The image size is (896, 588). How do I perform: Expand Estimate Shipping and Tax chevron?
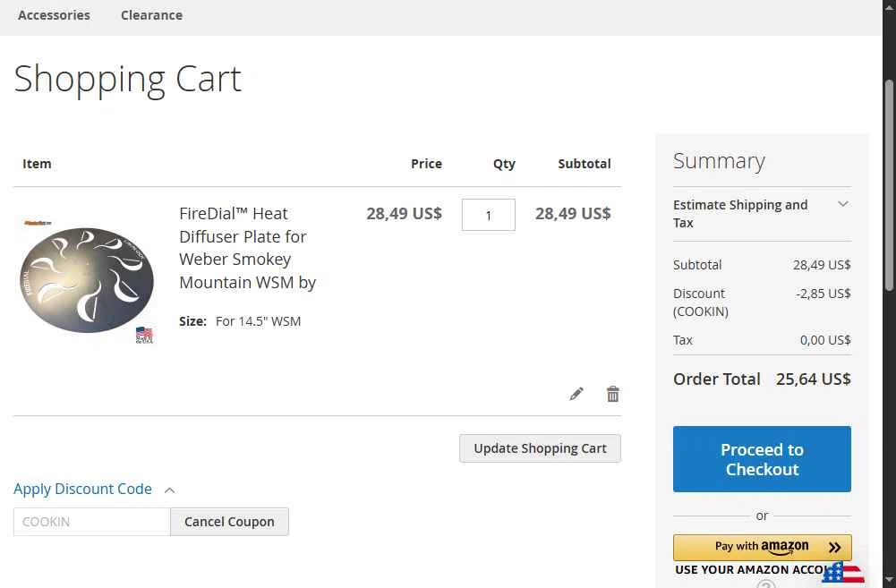(x=843, y=204)
